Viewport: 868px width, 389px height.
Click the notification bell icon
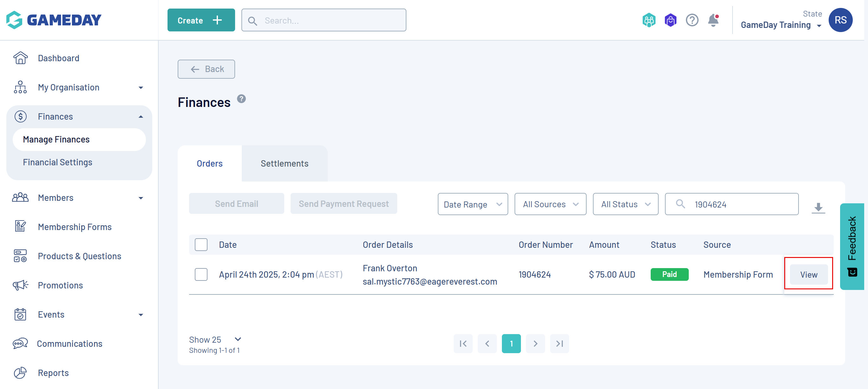(x=713, y=20)
